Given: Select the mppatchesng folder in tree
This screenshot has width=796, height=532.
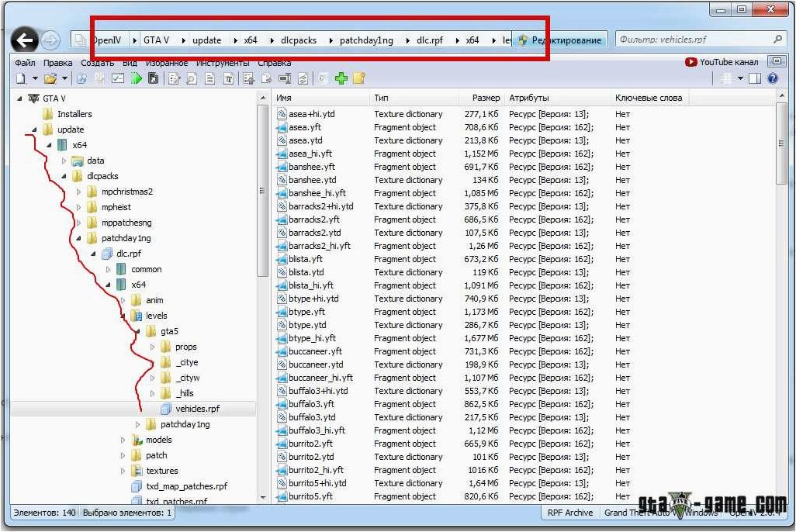Looking at the screenshot, I should 126,223.
